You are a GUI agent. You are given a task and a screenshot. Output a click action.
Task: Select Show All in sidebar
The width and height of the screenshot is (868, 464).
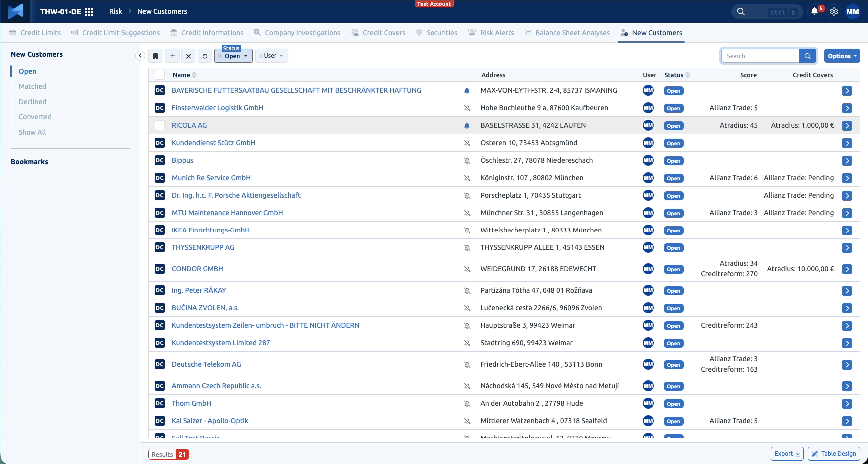click(x=32, y=132)
